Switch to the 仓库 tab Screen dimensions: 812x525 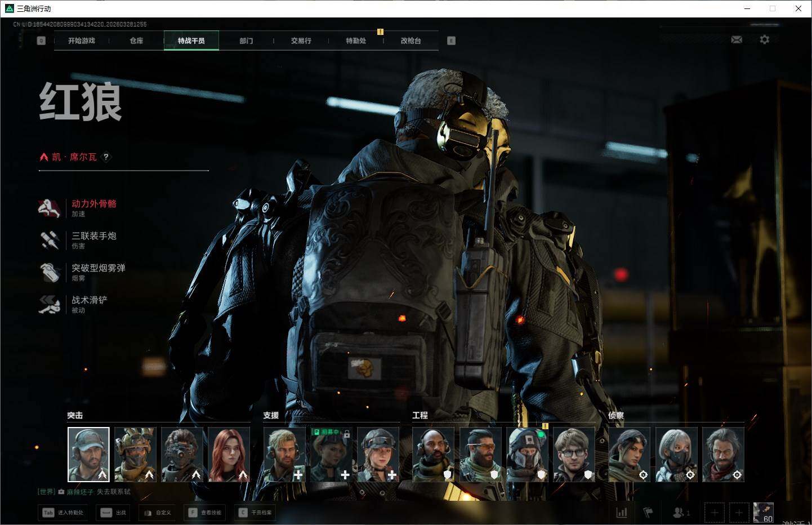click(136, 41)
